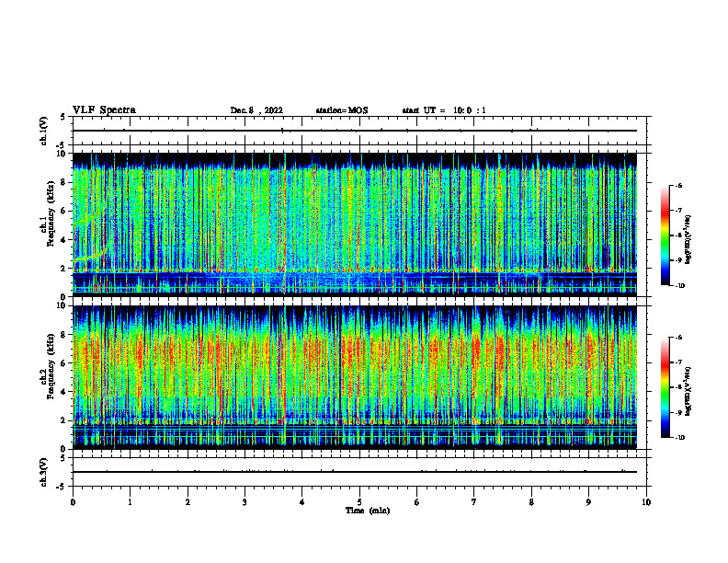Image resolution: width=728 pixels, height=563 pixels.
Task: Click the ch.2 spectrogram color scale bar
Action: click(665, 387)
